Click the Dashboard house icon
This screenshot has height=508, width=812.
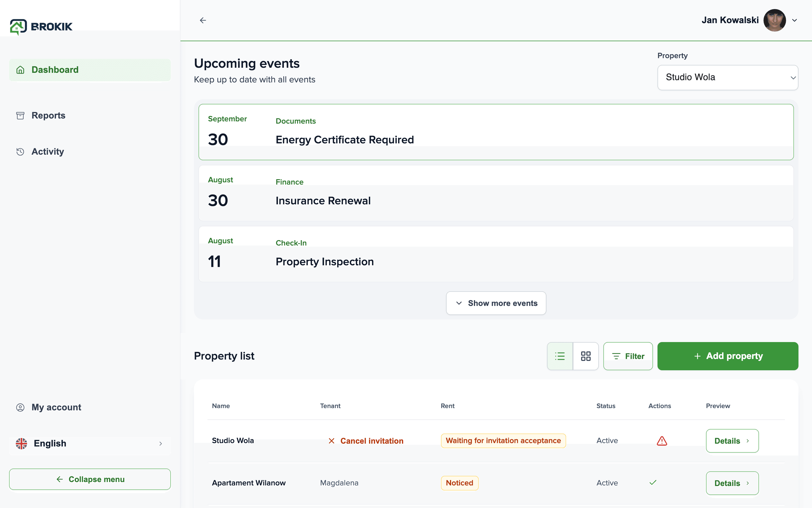tap(21, 70)
